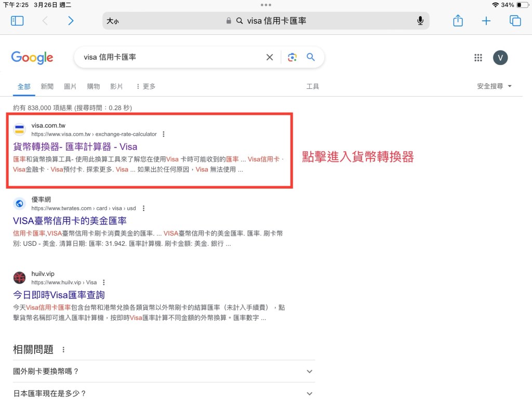532x399 pixels.
Task: Open the Safari sidebar panel
Action: (17, 21)
